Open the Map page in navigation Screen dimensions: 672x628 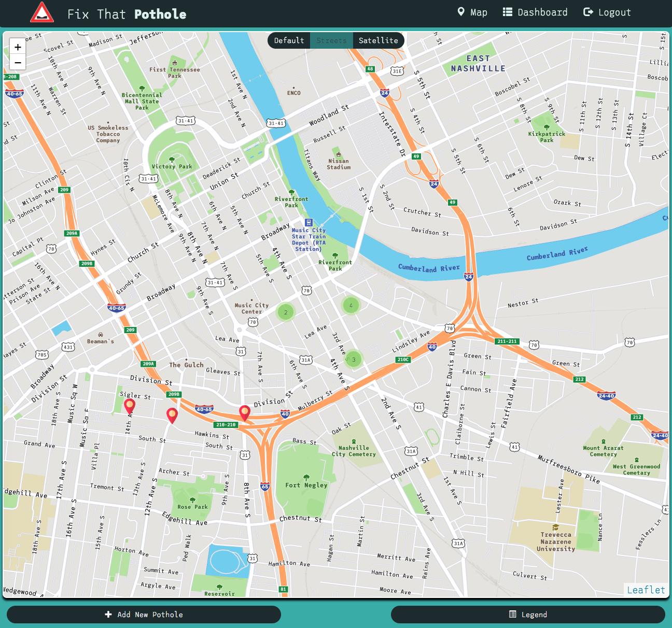pyautogui.click(x=472, y=12)
